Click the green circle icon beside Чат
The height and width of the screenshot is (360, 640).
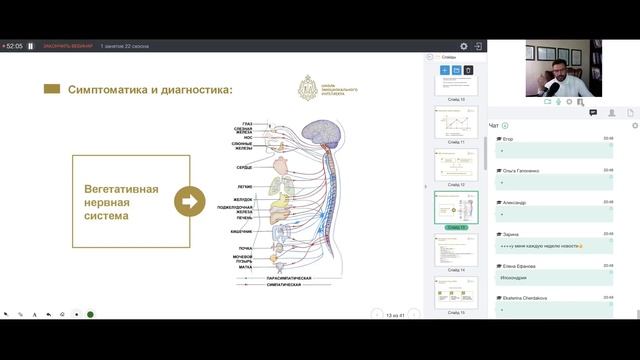[505, 126]
